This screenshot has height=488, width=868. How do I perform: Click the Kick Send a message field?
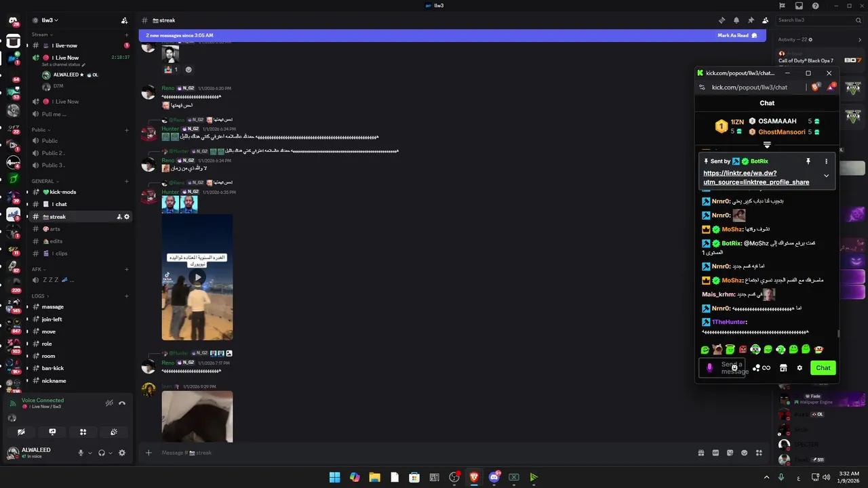coord(722,367)
